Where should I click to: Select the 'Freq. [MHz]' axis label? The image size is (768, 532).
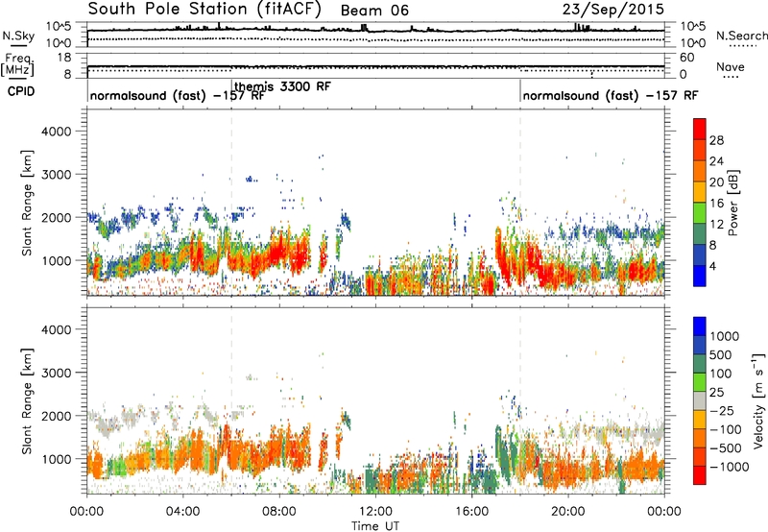pos(17,65)
